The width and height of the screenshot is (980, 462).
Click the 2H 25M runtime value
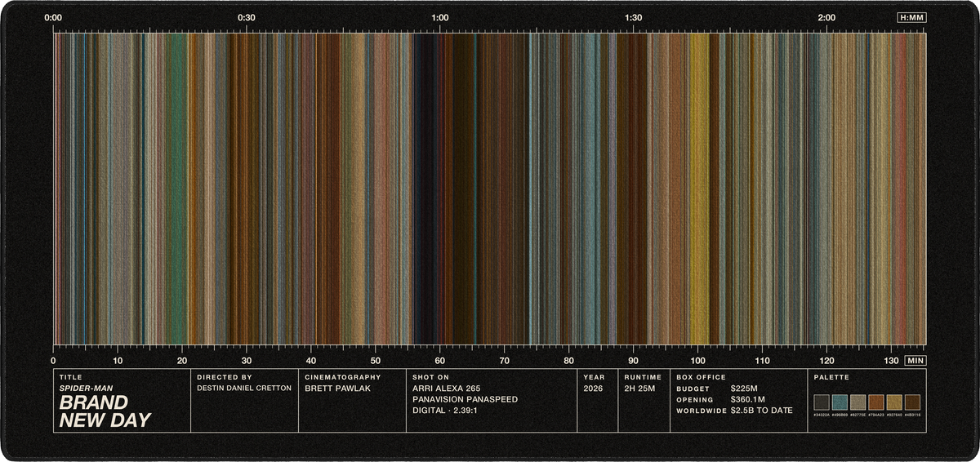(639, 389)
